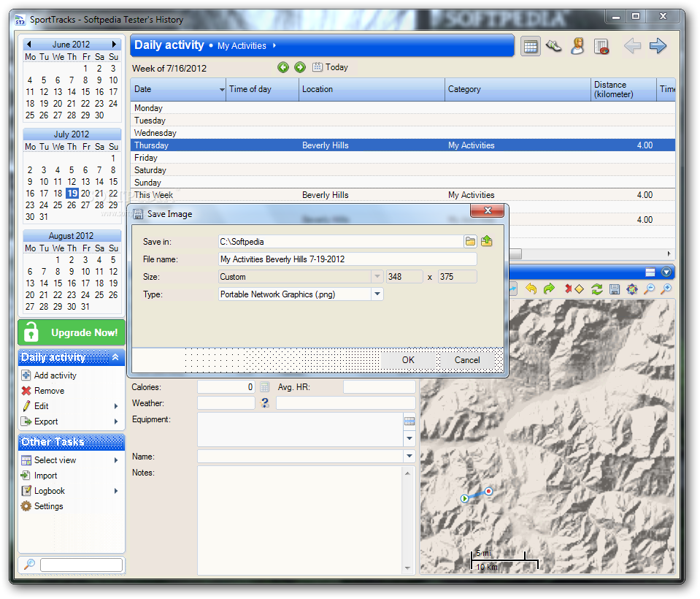Open Settings under Other Tasks
700x599 pixels.
click(x=48, y=506)
